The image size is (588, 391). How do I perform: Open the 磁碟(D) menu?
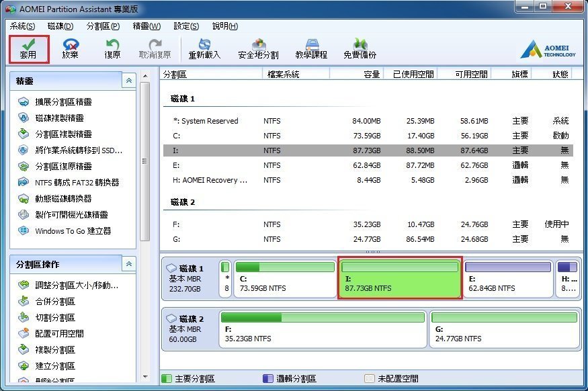pyautogui.click(x=60, y=26)
